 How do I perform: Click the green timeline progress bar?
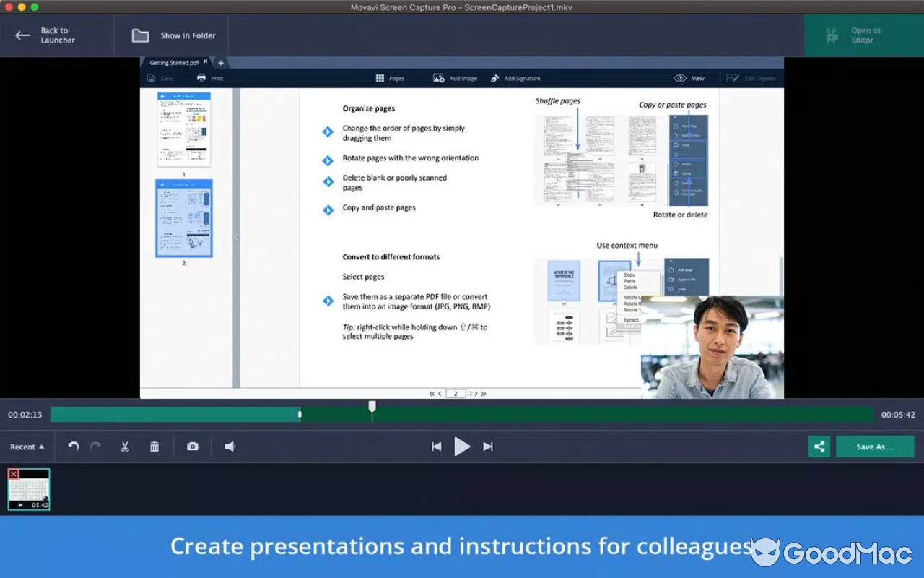[x=173, y=414]
